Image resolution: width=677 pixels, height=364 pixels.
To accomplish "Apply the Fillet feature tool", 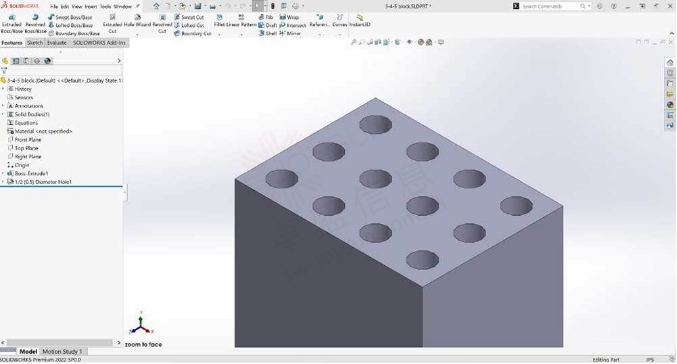I will click(219, 21).
